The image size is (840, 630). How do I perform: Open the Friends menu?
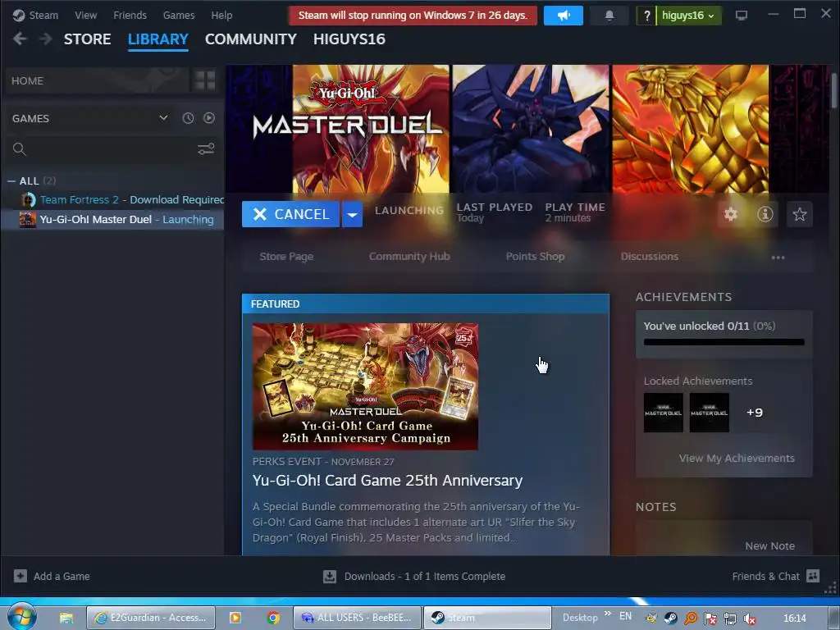130,16
